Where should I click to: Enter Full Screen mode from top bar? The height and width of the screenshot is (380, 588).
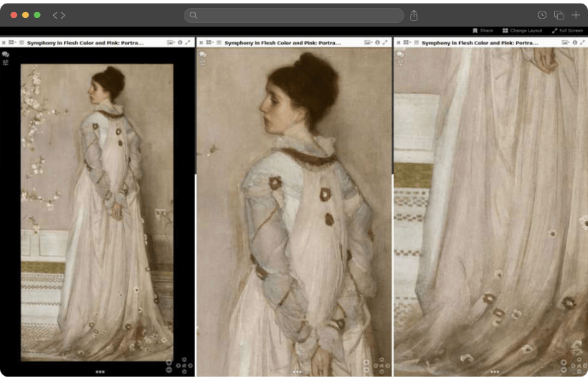click(x=567, y=30)
